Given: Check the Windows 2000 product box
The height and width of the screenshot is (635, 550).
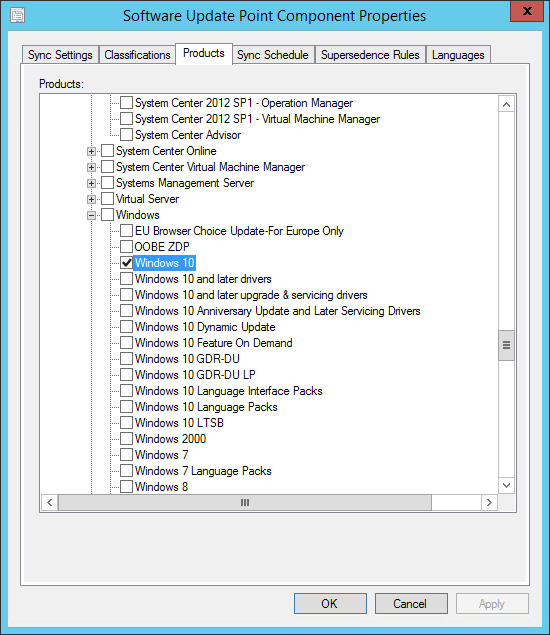Looking at the screenshot, I should [126, 439].
